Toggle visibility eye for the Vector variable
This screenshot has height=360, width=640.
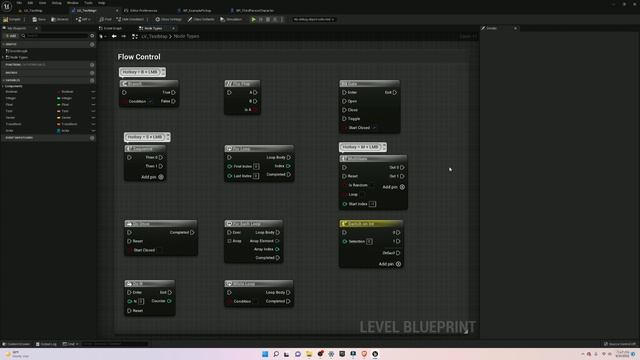pyautogui.click(x=93, y=118)
